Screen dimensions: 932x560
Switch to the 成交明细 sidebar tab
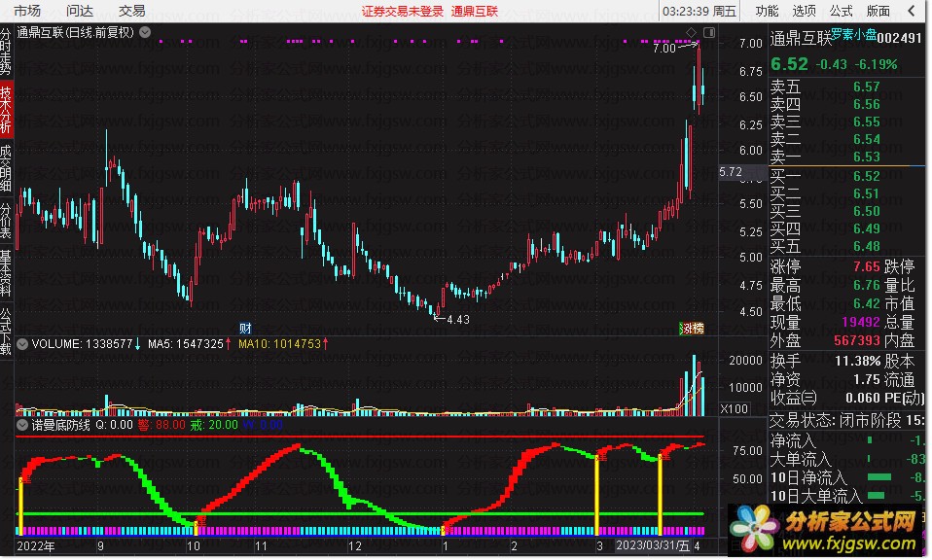(6, 167)
